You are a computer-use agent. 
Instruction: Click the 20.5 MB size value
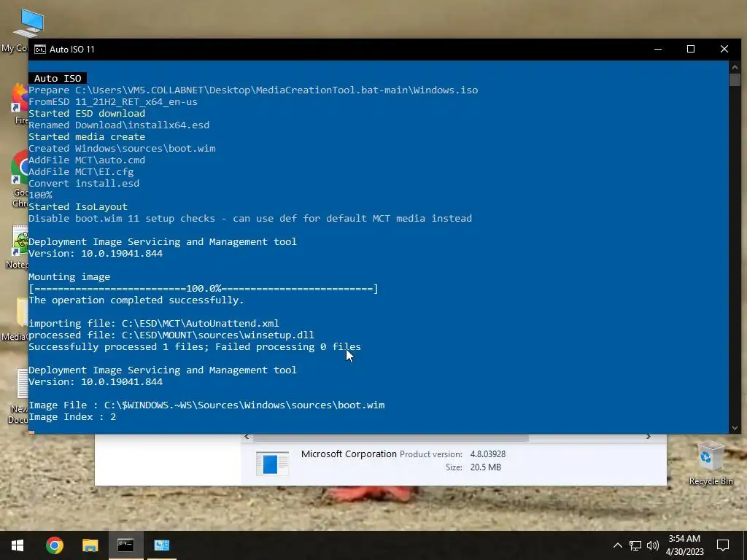(x=485, y=467)
